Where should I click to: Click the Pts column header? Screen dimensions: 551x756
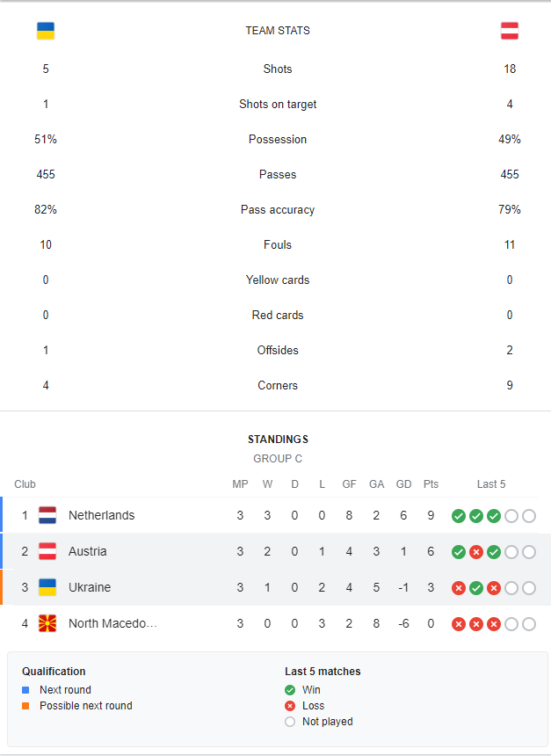tap(431, 484)
